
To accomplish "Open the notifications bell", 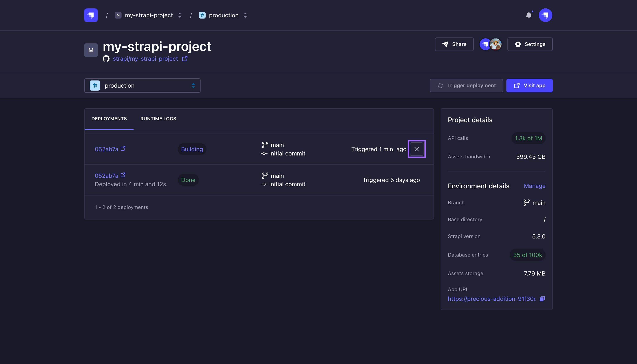I will click(529, 15).
